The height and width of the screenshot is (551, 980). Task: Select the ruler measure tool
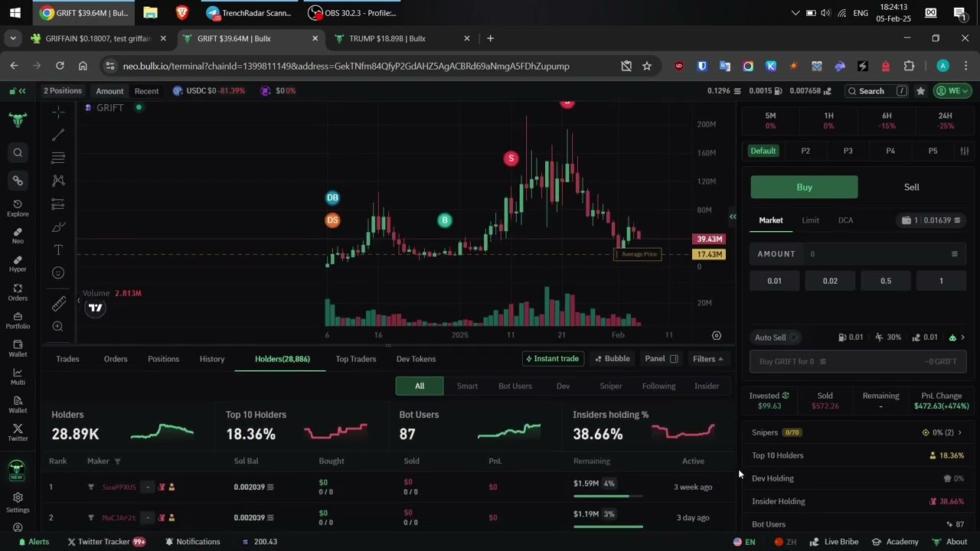point(58,305)
